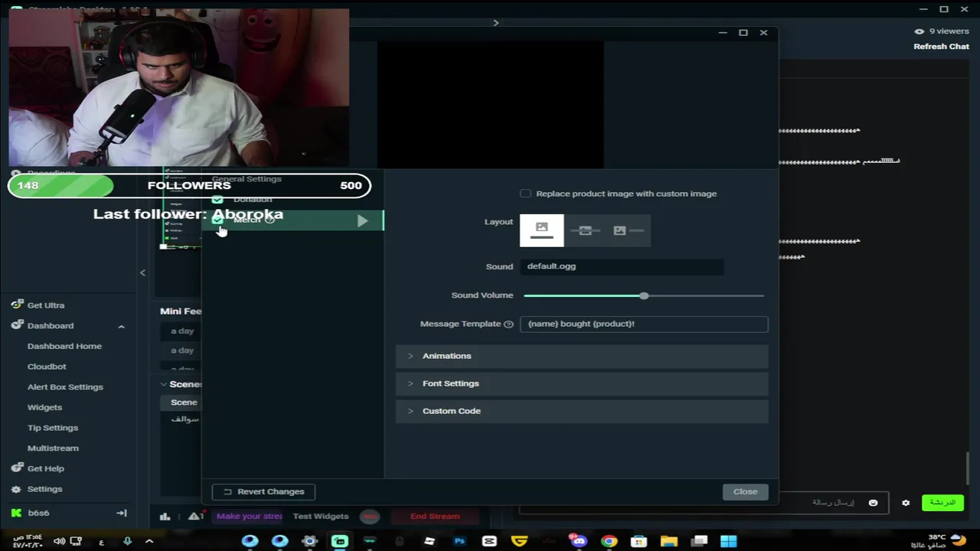Screen dimensions: 980x551
Task: Open Widgets from the sidebar
Action: [x=44, y=407]
